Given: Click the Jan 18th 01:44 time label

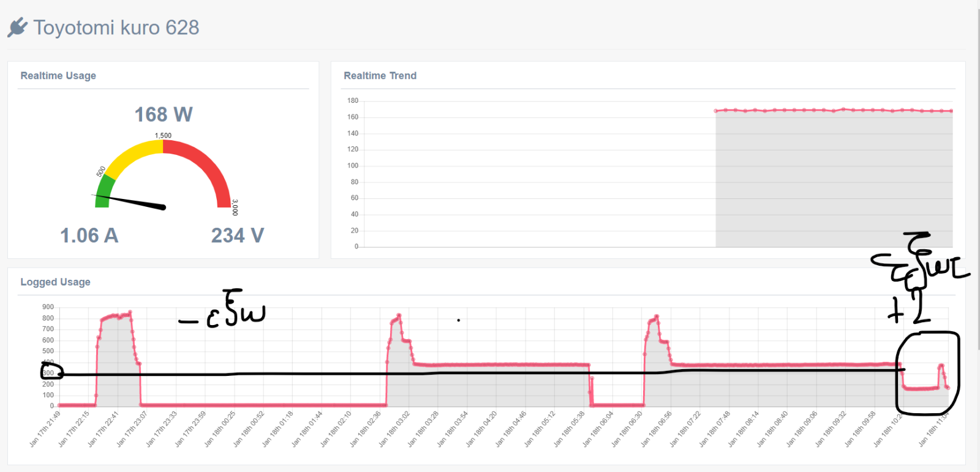Looking at the screenshot, I should click(307, 429).
